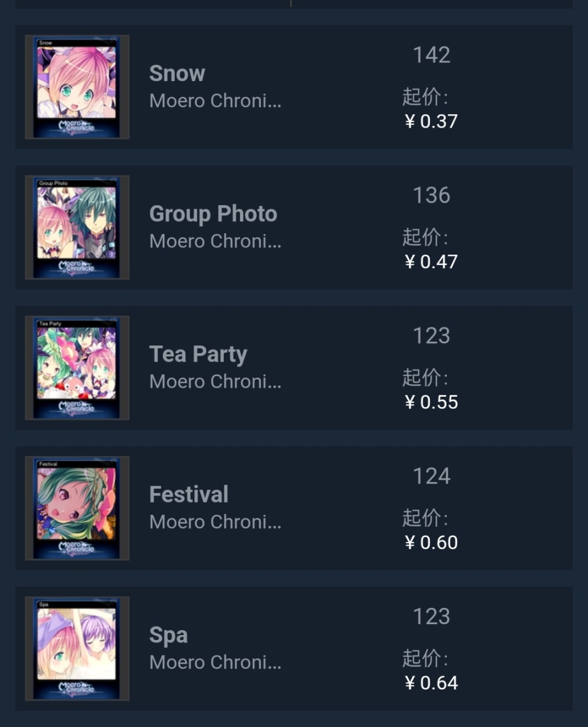This screenshot has height=727, width=588.
Task: Open the Group Photo card thumbnail
Action: (77, 227)
